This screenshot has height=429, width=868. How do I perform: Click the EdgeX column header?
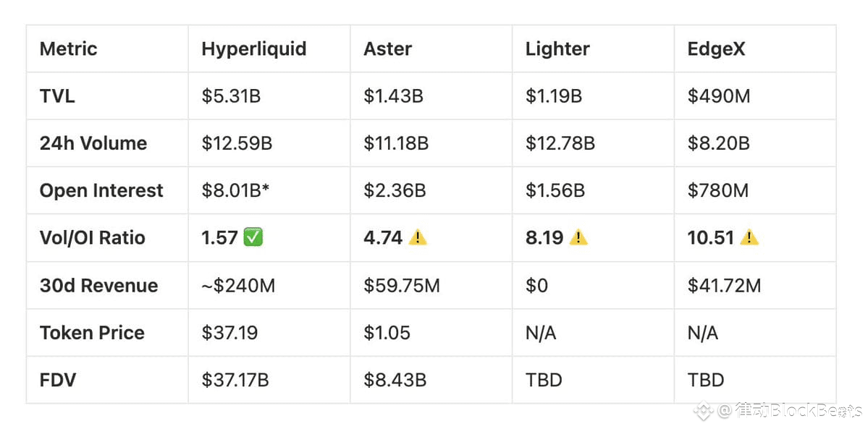point(716,48)
